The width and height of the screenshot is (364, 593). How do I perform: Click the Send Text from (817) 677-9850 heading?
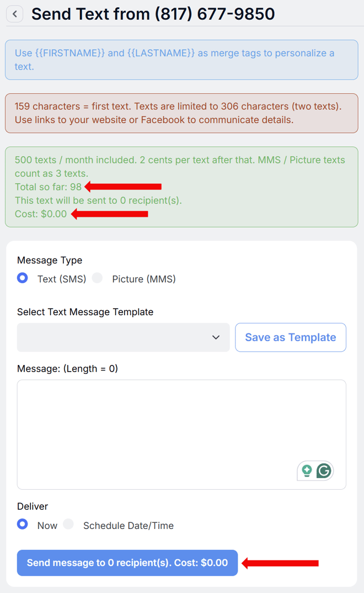pos(153,14)
